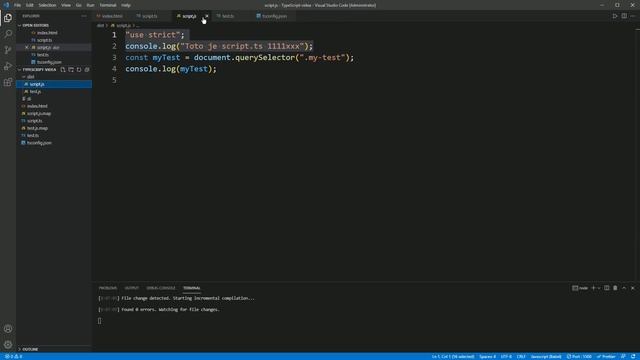Open the Go menu
This screenshot has height=360, width=640.
[x=78, y=5]
